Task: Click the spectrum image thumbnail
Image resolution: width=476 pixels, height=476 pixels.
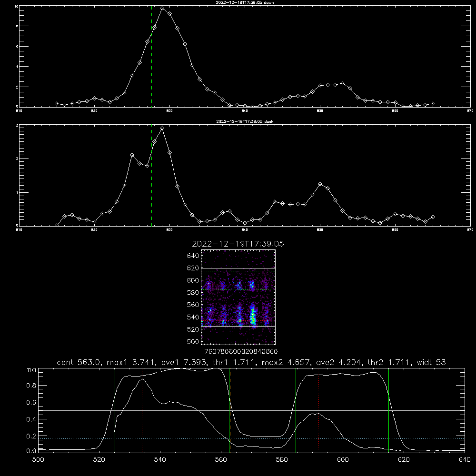Action: click(238, 297)
